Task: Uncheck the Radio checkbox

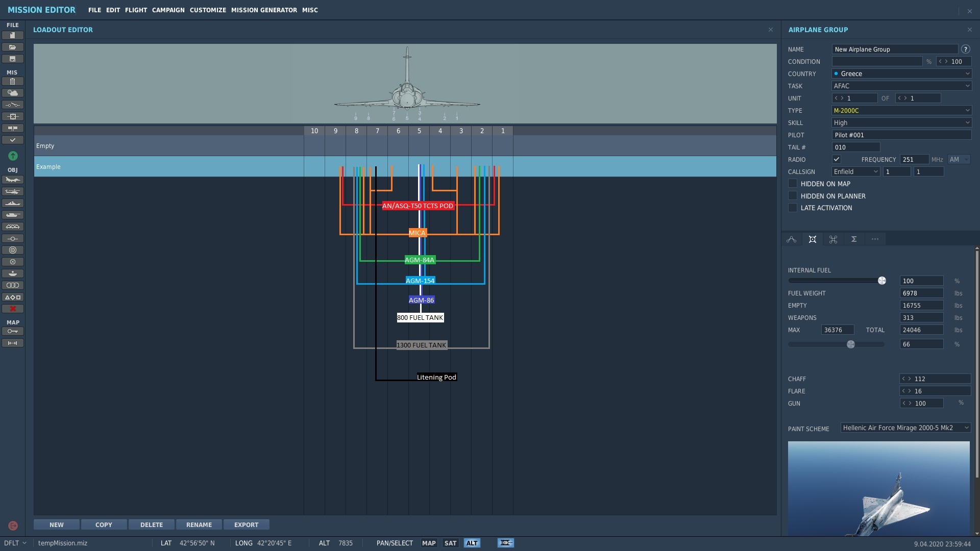Action: coord(837,159)
